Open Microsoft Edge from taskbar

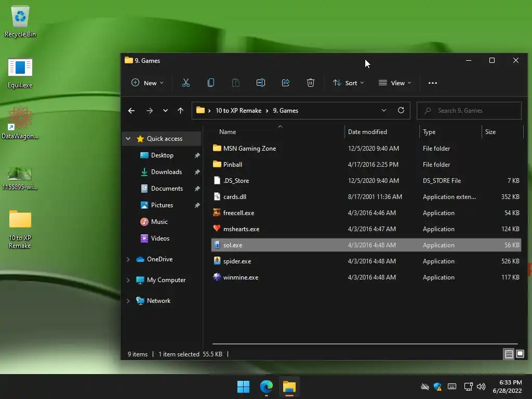pyautogui.click(x=267, y=387)
